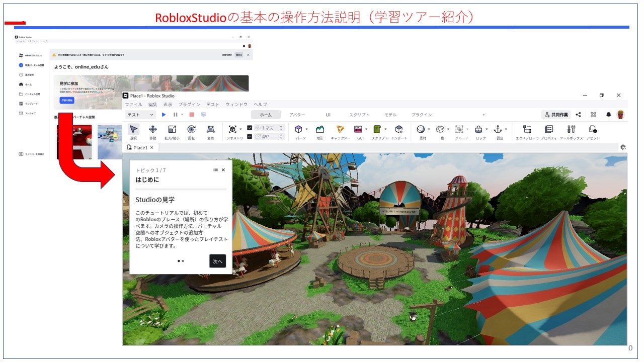Insert a part with パーツ icon
Screen dimensions: 644x362
(299, 129)
